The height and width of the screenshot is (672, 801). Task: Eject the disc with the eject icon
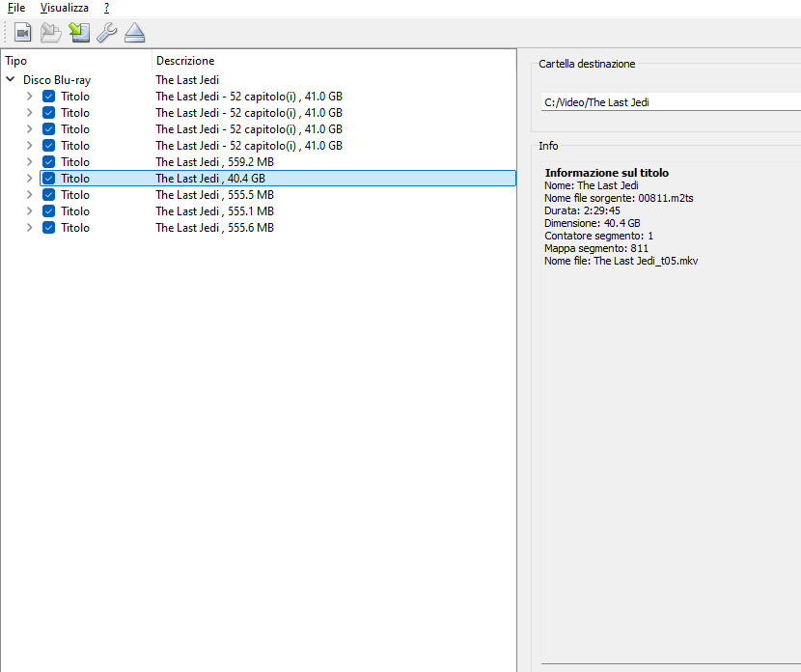(135, 33)
